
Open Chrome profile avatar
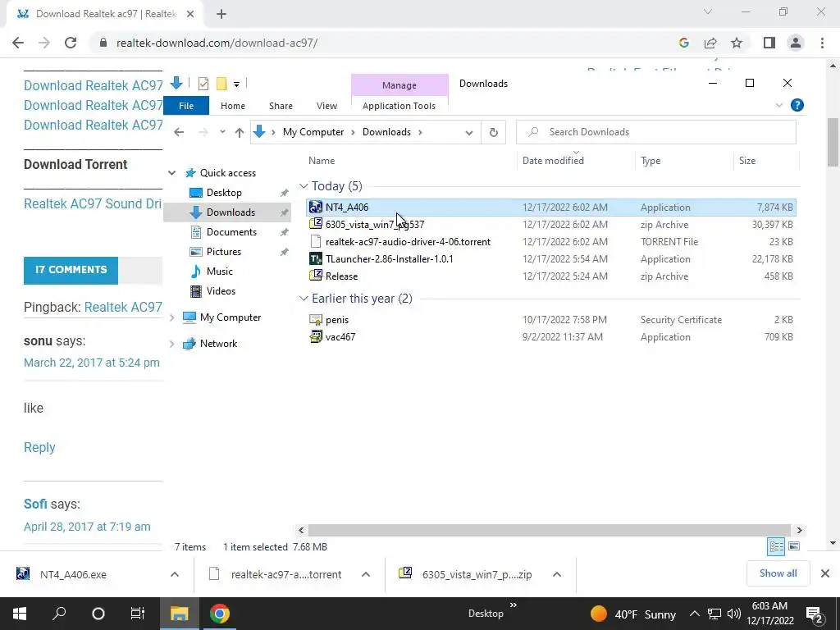(x=796, y=43)
